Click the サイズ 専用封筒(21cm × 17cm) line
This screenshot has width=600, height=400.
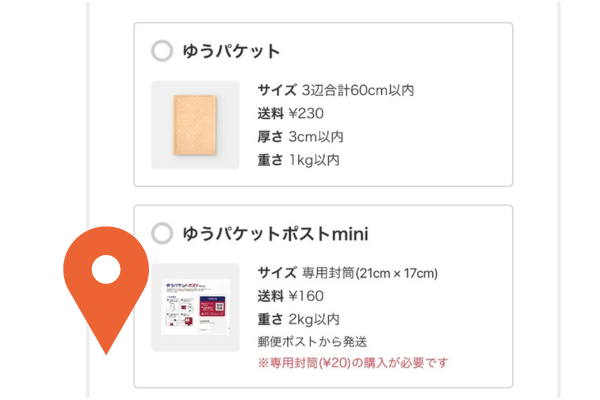[x=347, y=273]
